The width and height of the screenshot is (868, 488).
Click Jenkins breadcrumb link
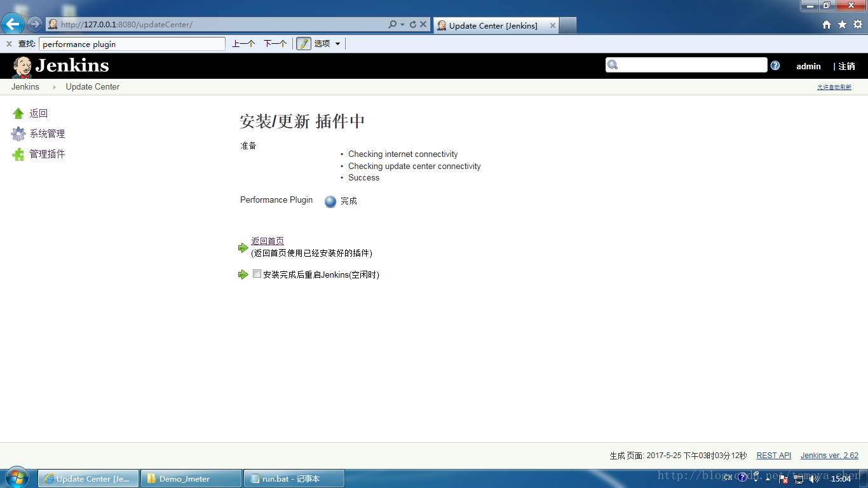pyautogui.click(x=25, y=87)
